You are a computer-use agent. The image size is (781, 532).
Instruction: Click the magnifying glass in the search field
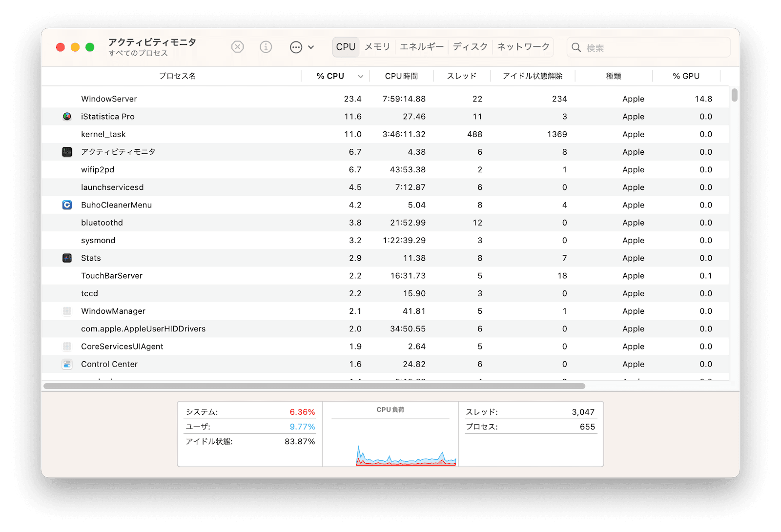coord(576,47)
